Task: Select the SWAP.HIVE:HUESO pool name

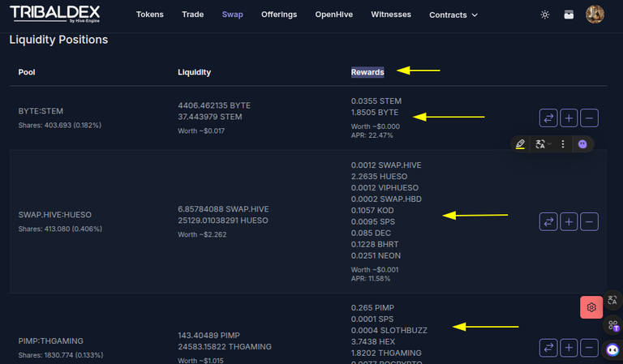Action: 55,215
